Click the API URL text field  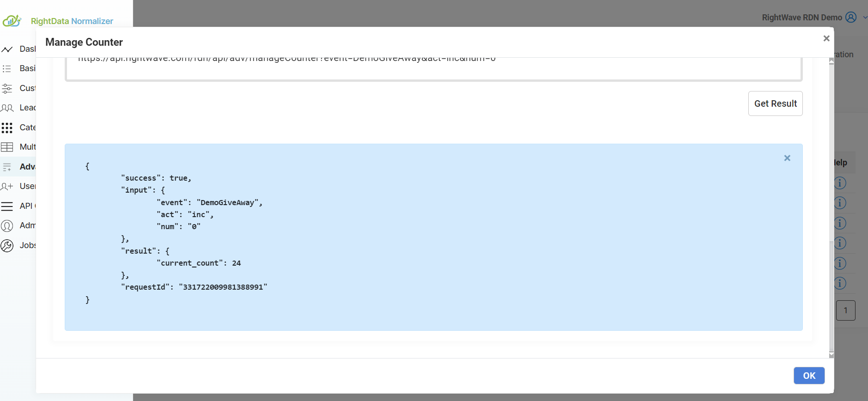click(434, 68)
